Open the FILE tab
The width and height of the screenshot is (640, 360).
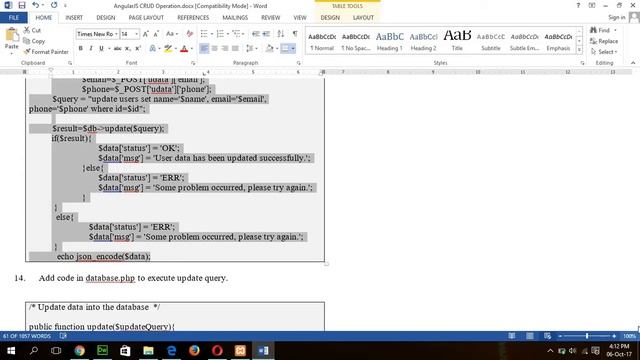(13, 18)
